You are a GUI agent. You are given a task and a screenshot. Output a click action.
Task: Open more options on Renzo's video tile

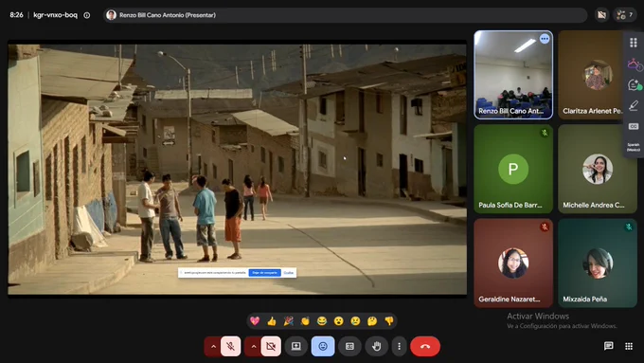[545, 39]
